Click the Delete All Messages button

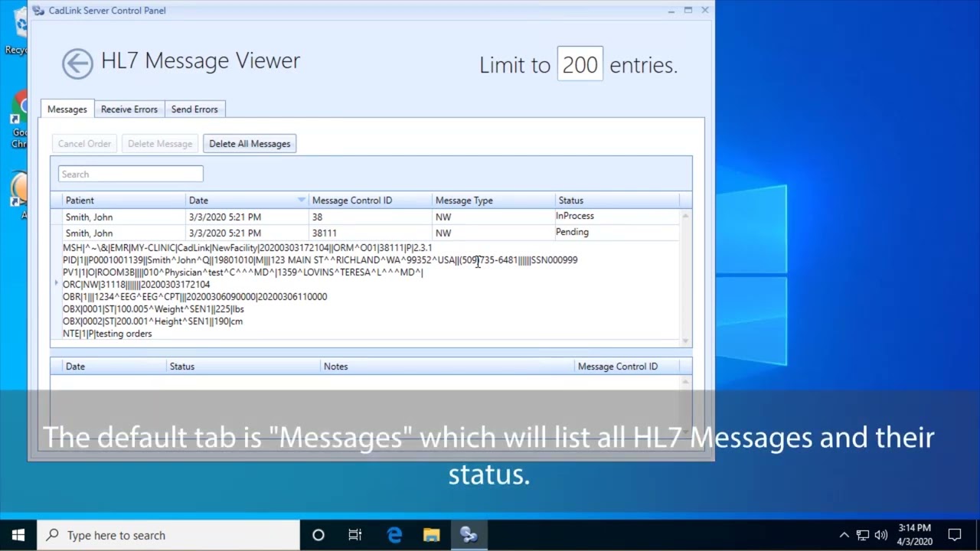click(x=250, y=144)
